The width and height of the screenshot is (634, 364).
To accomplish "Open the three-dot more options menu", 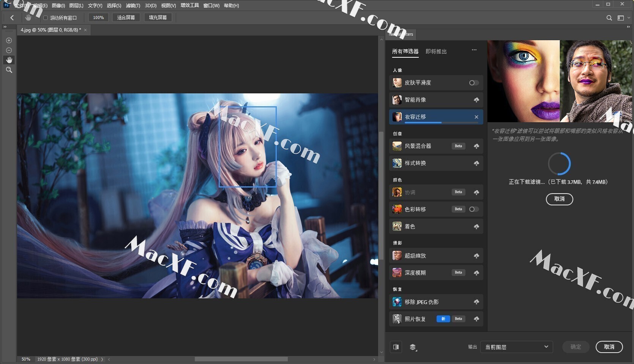I will click(474, 50).
